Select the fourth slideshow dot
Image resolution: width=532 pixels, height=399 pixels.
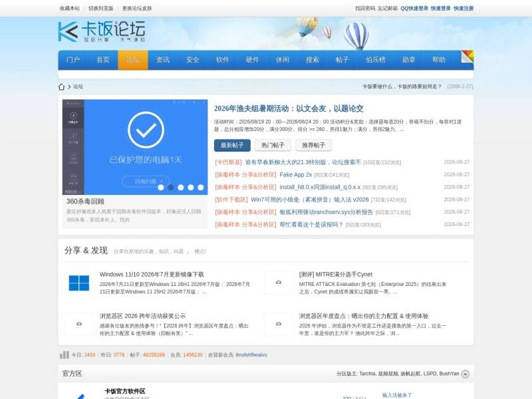(x=191, y=188)
